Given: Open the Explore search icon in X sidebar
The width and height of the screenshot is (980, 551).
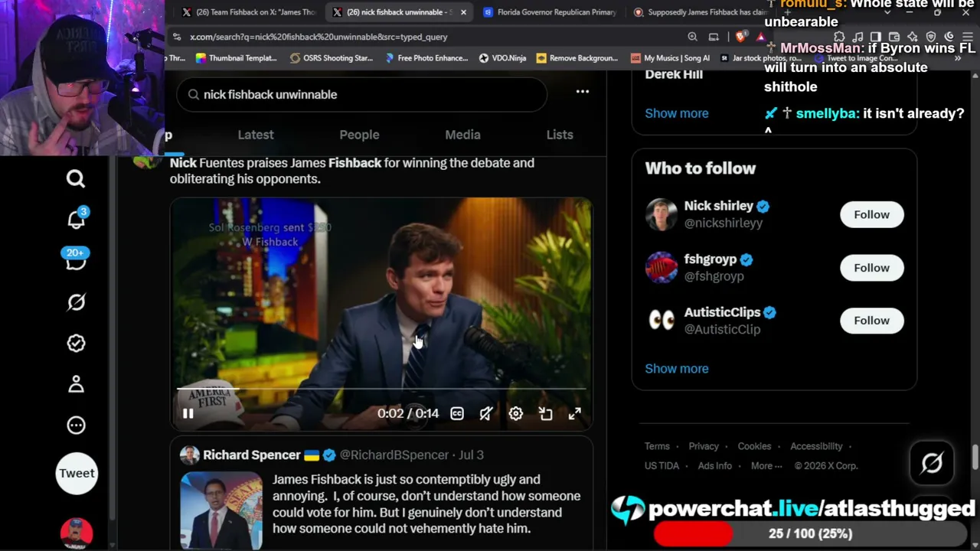Looking at the screenshot, I should click(76, 179).
